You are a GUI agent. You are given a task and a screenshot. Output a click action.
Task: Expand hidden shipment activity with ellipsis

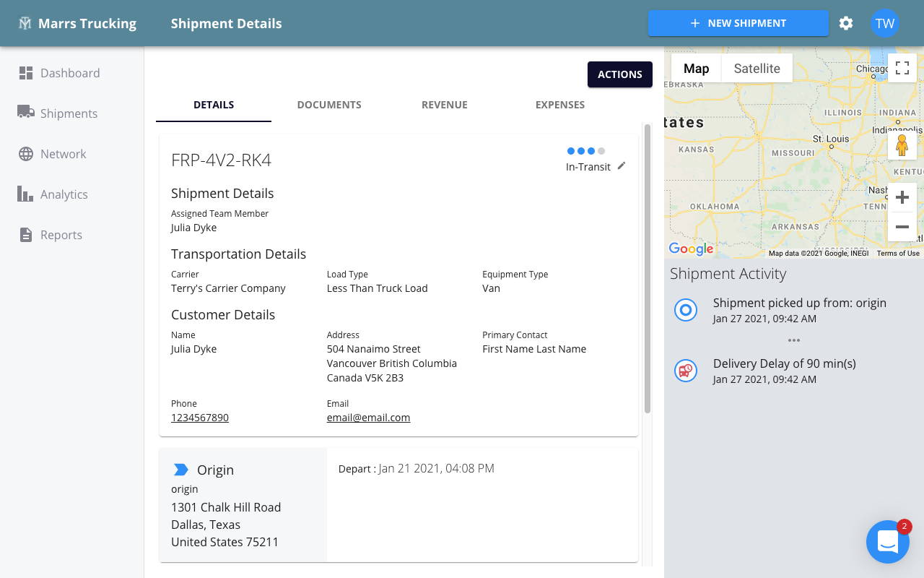click(x=794, y=340)
